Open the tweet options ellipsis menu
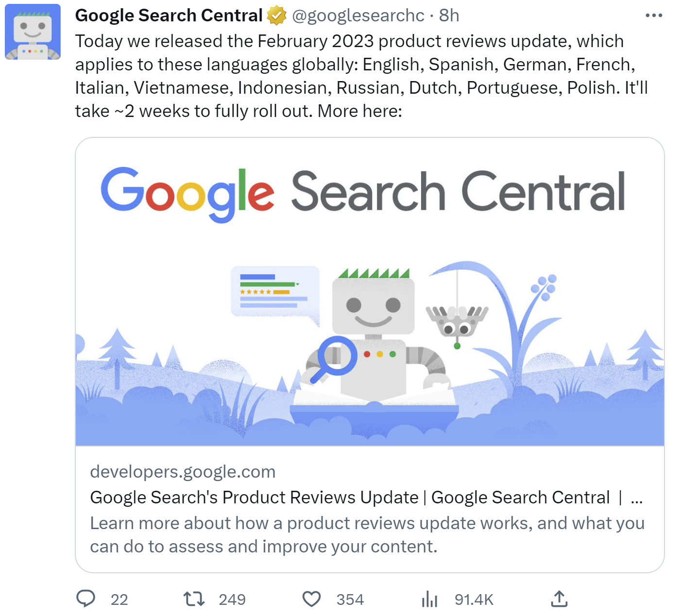Image resolution: width=681 pixels, height=616 pixels. click(653, 15)
